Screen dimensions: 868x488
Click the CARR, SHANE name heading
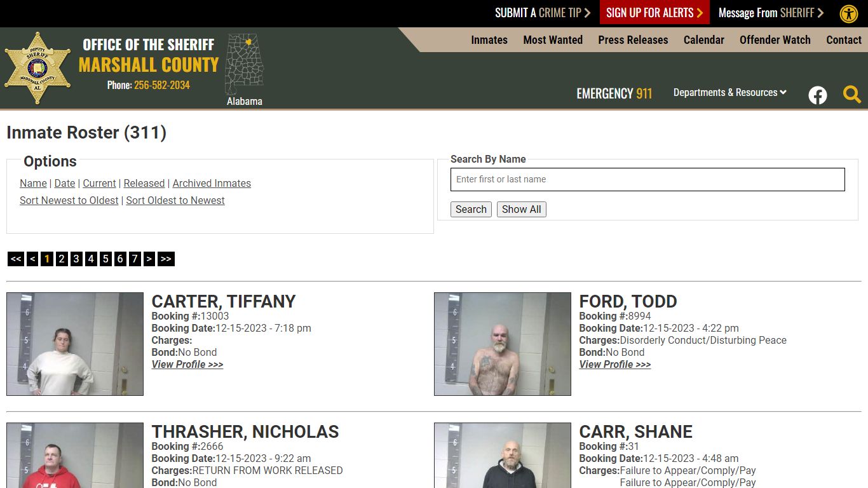(x=636, y=431)
